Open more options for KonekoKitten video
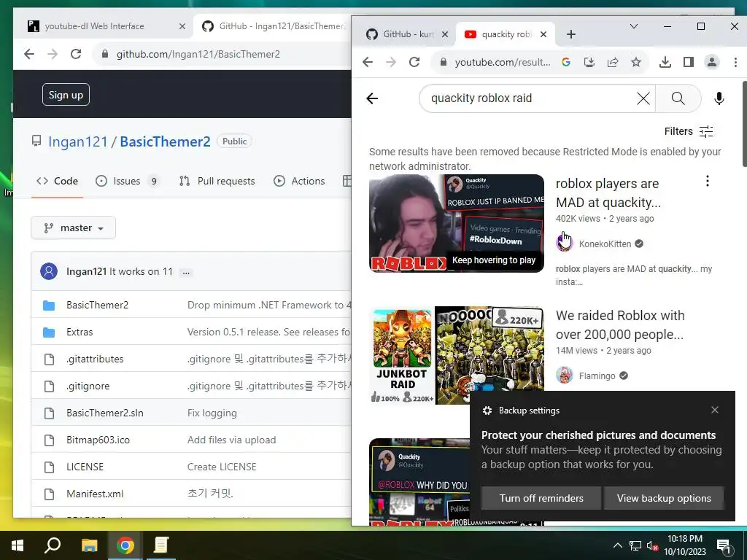Screen dimensions: 747x560 coord(708,181)
